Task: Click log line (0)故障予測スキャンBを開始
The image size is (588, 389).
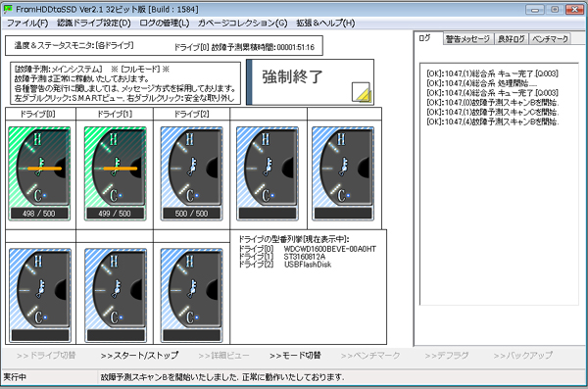Action: [493, 103]
